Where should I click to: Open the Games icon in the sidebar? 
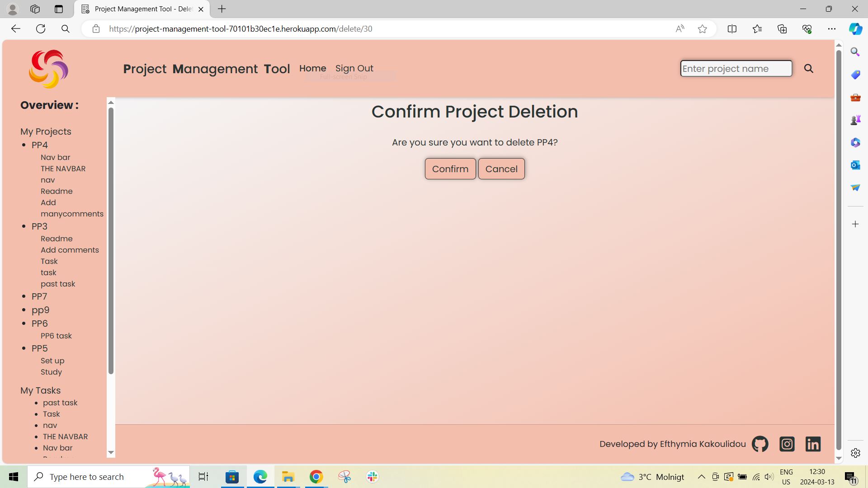coord(855,120)
